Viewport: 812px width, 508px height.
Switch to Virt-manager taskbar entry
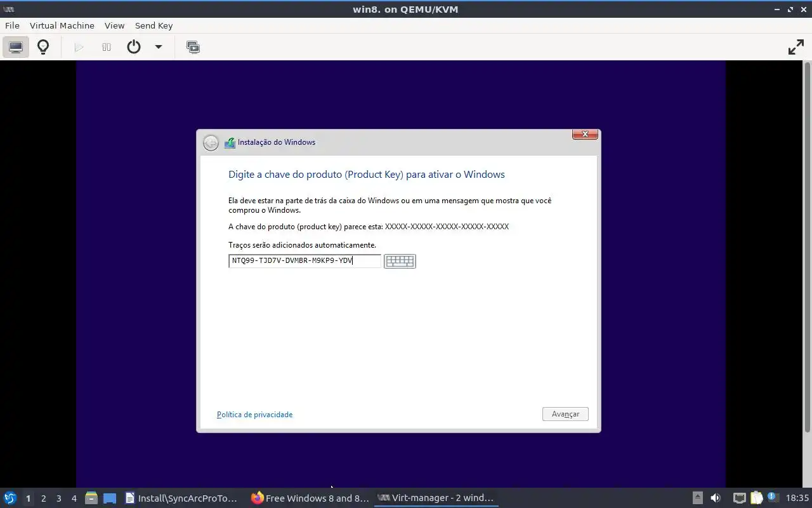click(436, 498)
